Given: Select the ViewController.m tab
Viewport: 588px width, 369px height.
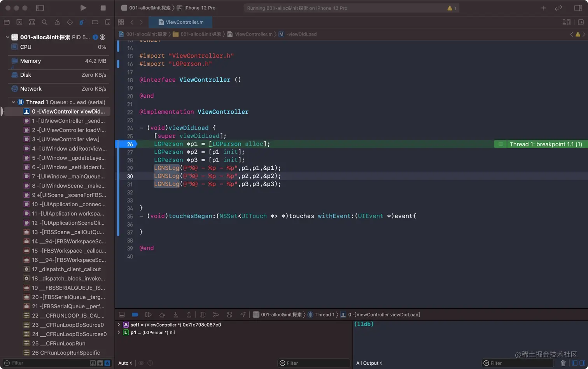Looking at the screenshot, I should [180, 22].
